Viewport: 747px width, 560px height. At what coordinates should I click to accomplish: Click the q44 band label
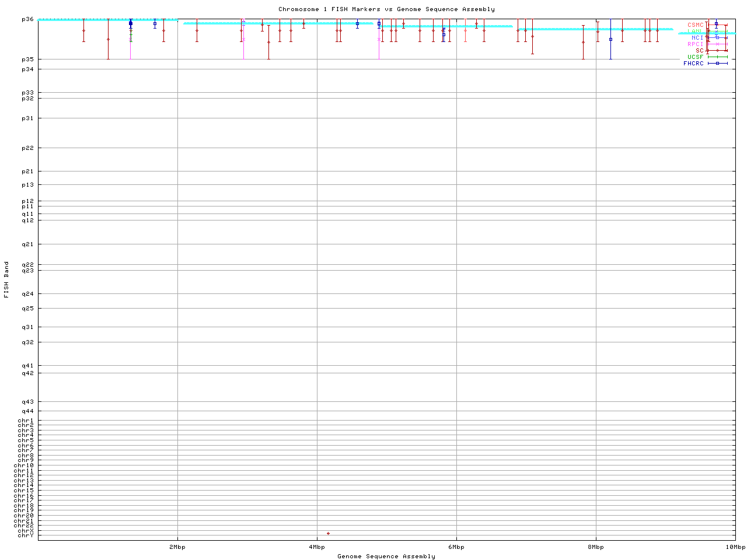point(27,411)
